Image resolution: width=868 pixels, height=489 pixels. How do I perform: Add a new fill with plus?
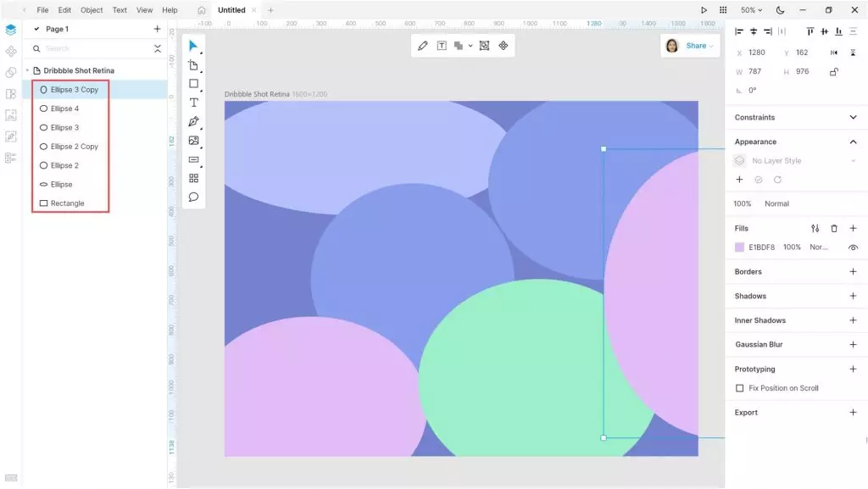click(x=853, y=229)
